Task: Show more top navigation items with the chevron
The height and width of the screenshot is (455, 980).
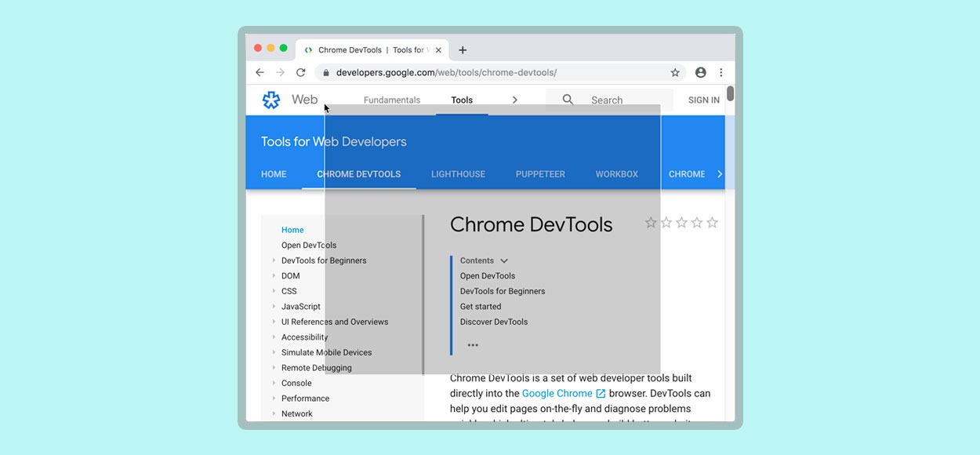Action: pos(514,100)
